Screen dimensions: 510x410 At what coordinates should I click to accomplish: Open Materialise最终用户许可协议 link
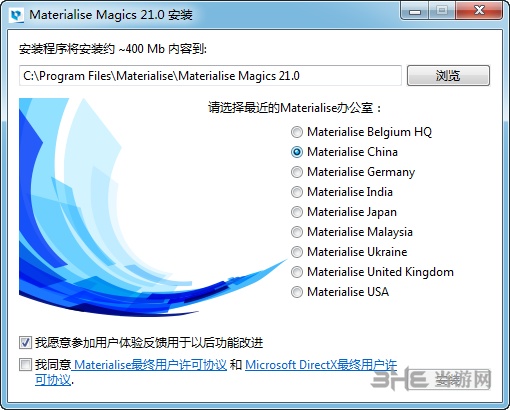pyautogui.click(x=149, y=365)
